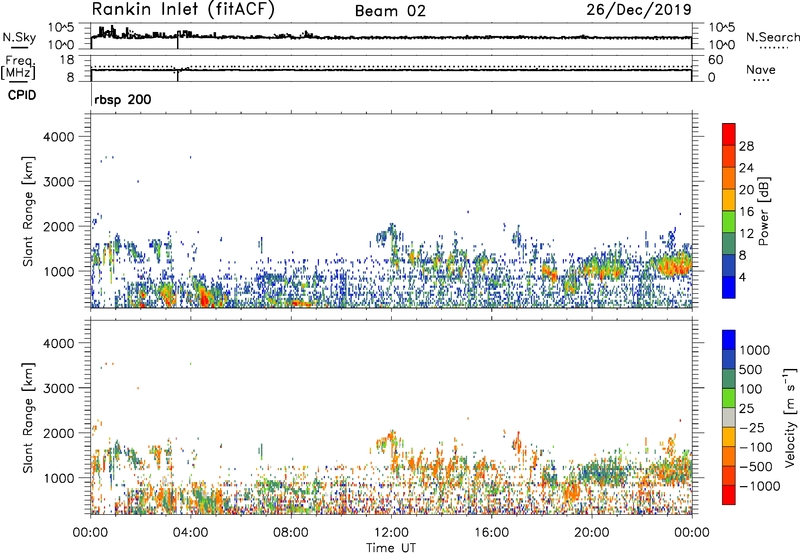Click the blue bottom segment of Power colorbar

pyautogui.click(x=729, y=287)
